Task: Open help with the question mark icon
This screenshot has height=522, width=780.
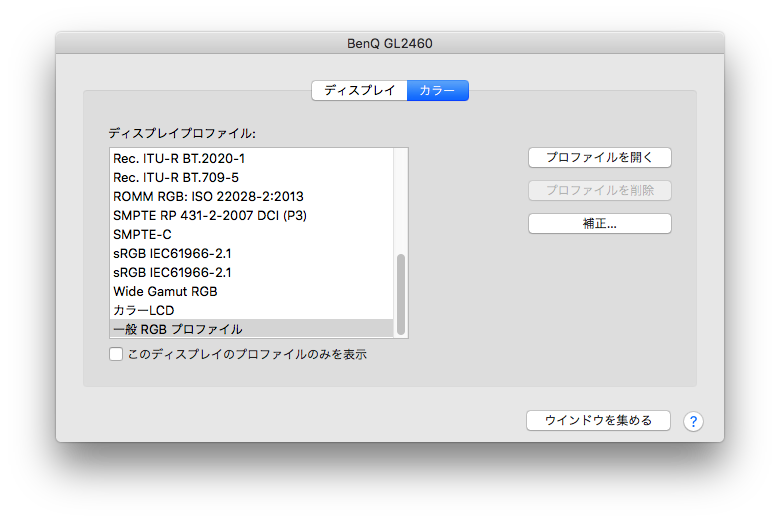Action: [x=693, y=421]
